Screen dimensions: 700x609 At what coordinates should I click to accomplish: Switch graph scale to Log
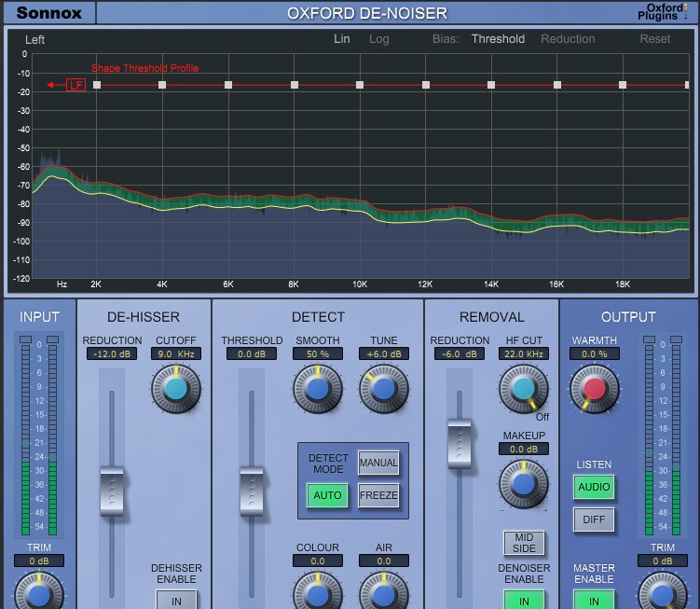379,39
